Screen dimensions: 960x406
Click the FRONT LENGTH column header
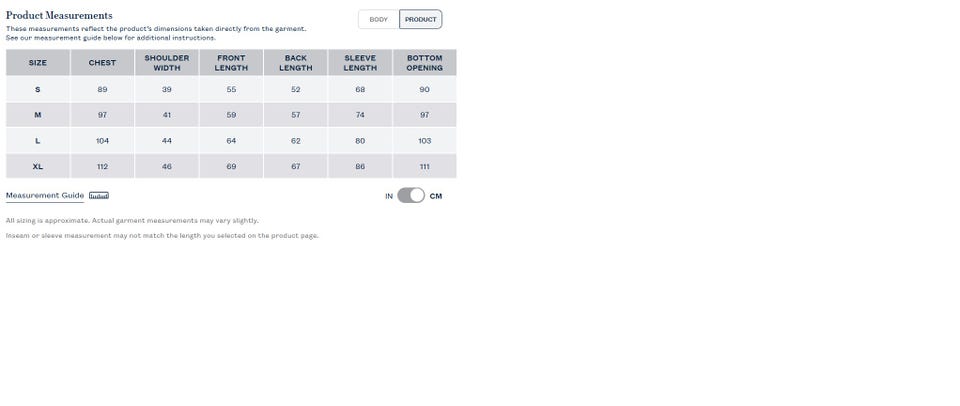tap(231, 63)
